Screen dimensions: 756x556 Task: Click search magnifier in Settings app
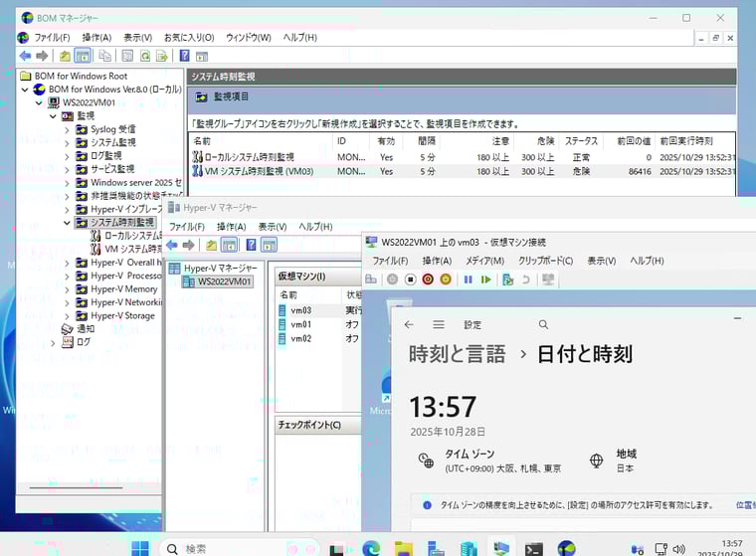coord(543,324)
